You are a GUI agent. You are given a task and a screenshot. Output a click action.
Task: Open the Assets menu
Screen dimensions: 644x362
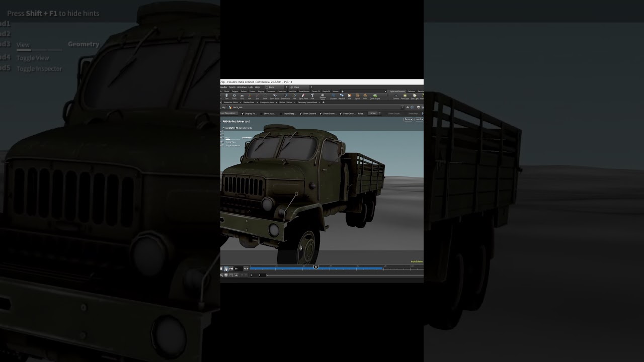point(232,87)
